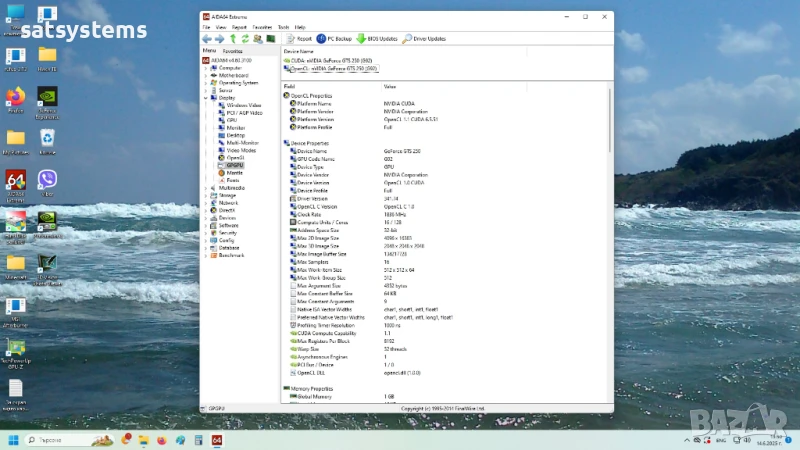Viewport: 800px width, 450px height.
Task: Click the Refresh toolbar icon
Action: point(244,38)
